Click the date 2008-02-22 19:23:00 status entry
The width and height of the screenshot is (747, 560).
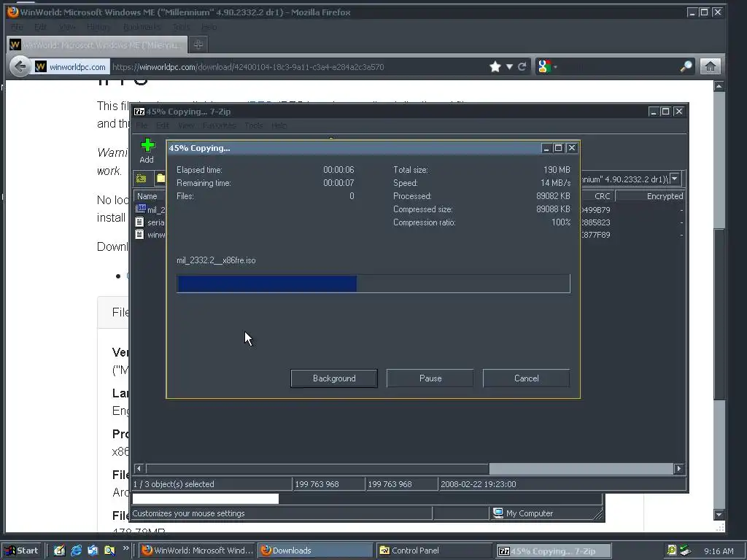[x=479, y=484]
